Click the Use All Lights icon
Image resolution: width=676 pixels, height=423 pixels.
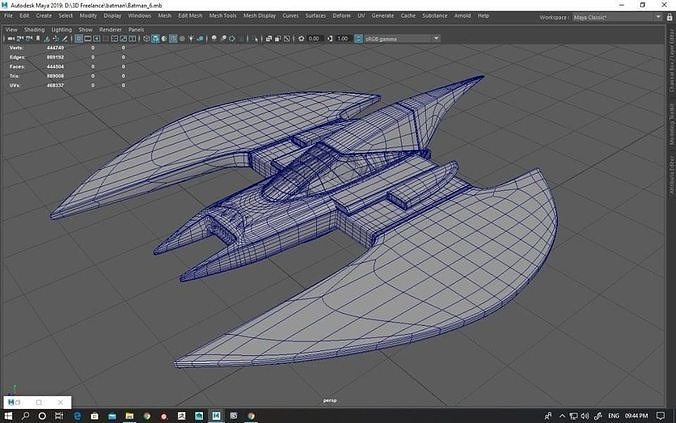pos(191,38)
